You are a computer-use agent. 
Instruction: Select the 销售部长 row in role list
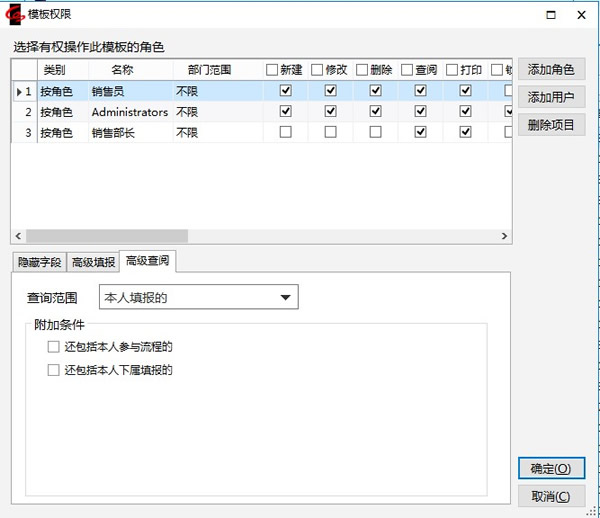[x=113, y=132]
